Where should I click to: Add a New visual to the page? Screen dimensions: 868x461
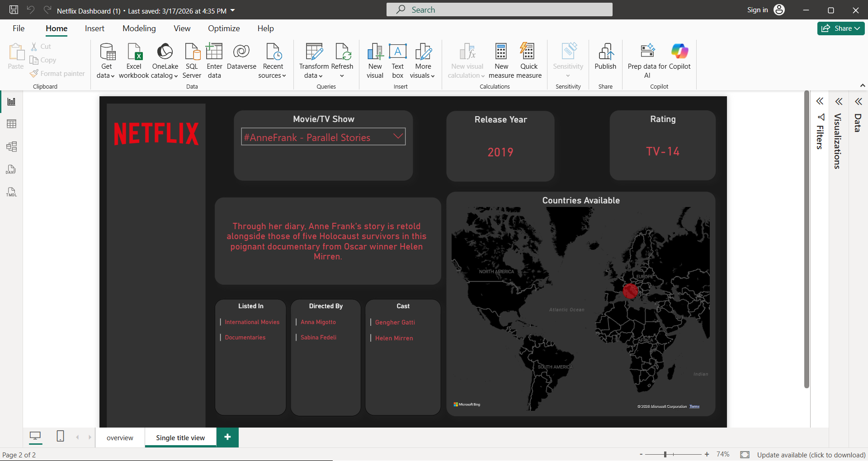click(x=375, y=60)
